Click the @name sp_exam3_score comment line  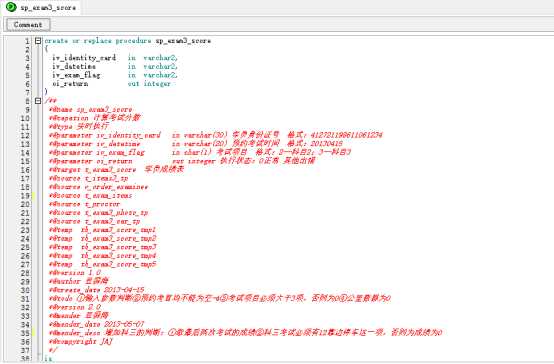[x=91, y=110]
